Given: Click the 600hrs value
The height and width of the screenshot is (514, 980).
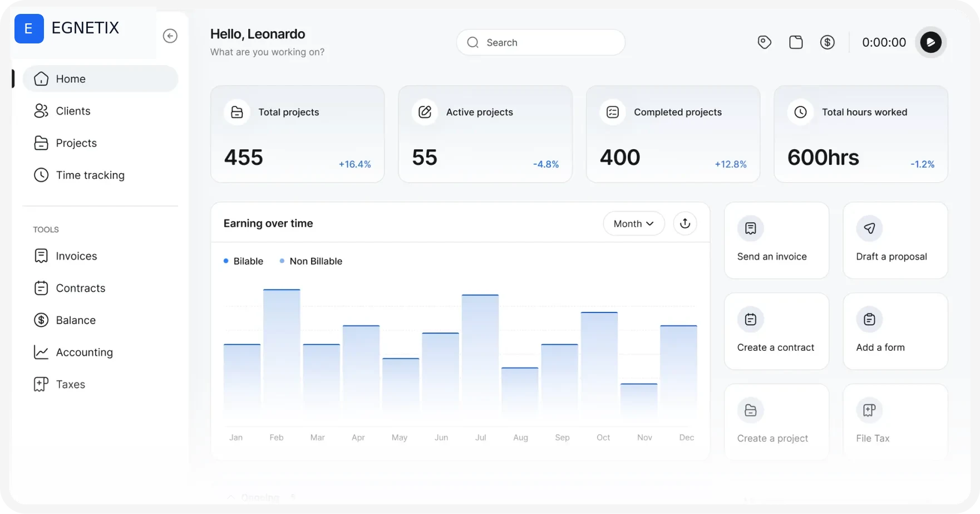Looking at the screenshot, I should click(x=824, y=158).
